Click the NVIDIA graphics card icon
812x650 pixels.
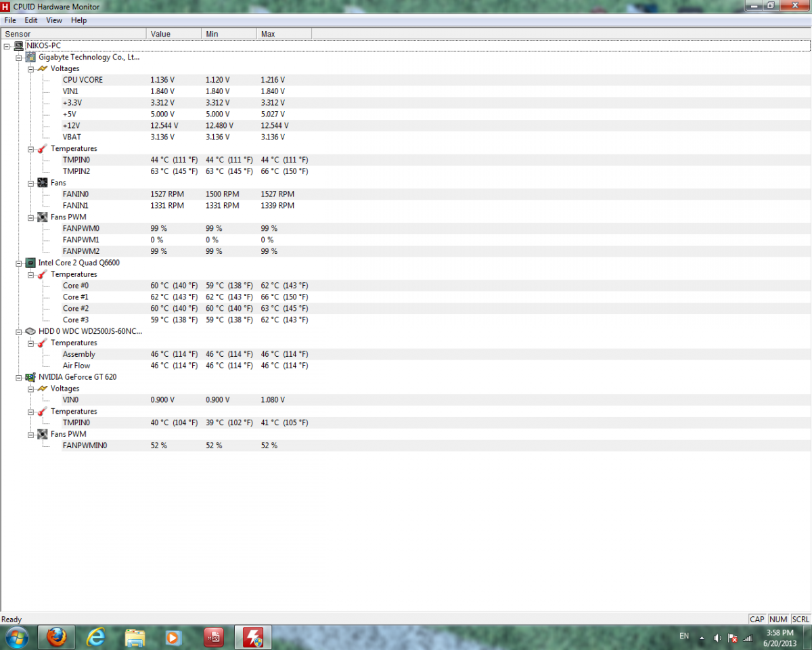pos(30,377)
